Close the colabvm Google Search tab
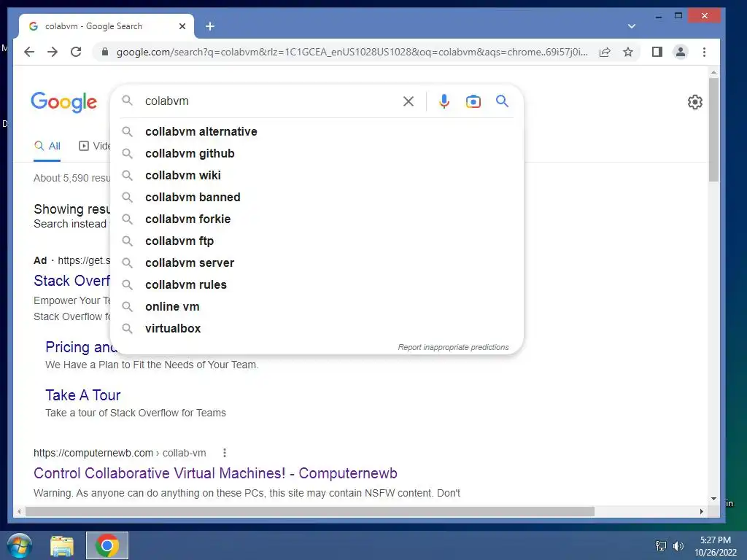The image size is (747, 560). (x=182, y=26)
